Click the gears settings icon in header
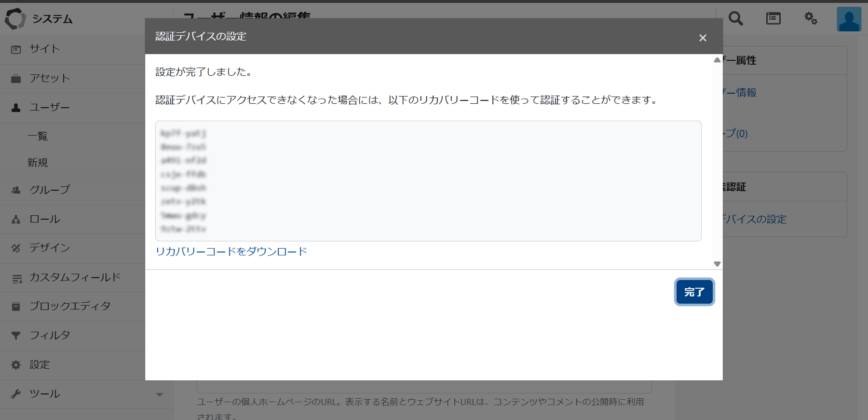The width and height of the screenshot is (868, 420). tap(811, 19)
